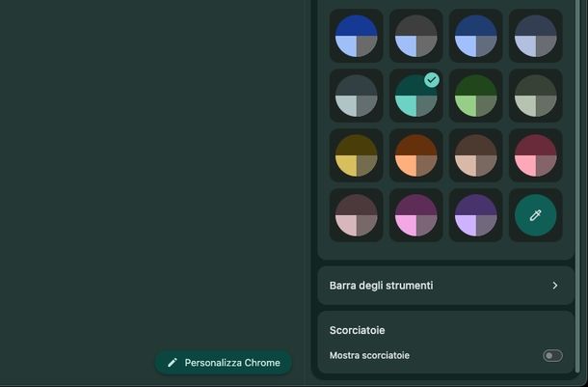
Task: Click the custom color eyedropper icon
Action: click(535, 215)
